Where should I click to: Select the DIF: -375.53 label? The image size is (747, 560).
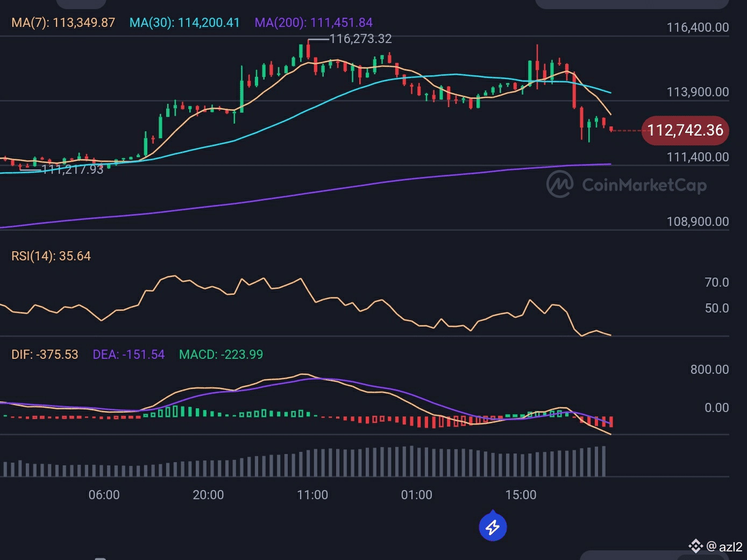pyautogui.click(x=45, y=355)
